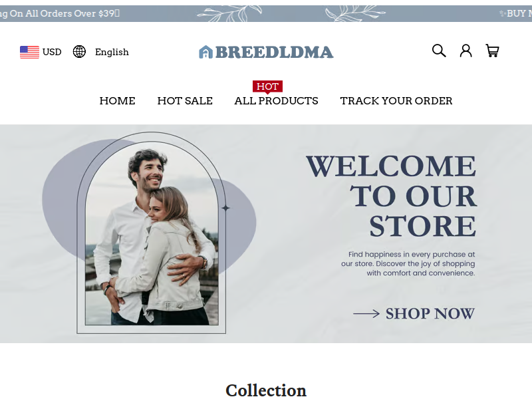
Task: Click the BUY promo text in banner
Action: tap(517, 13)
